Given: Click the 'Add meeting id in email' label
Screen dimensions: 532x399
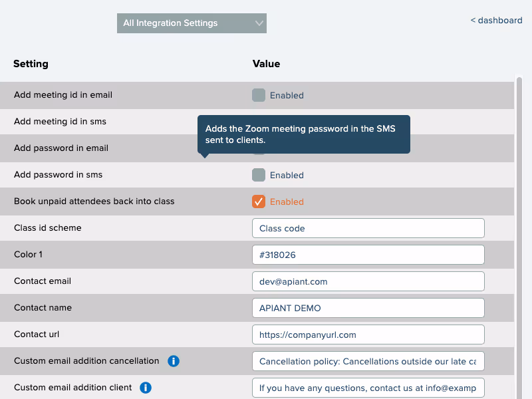Looking at the screenshot, I should tap(63, 95).
